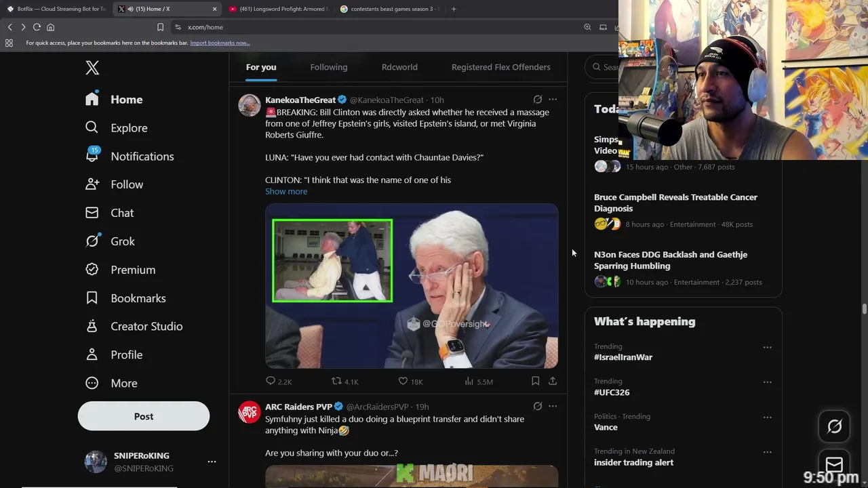Open more options for insider trading trend

[x=767, y=452]
